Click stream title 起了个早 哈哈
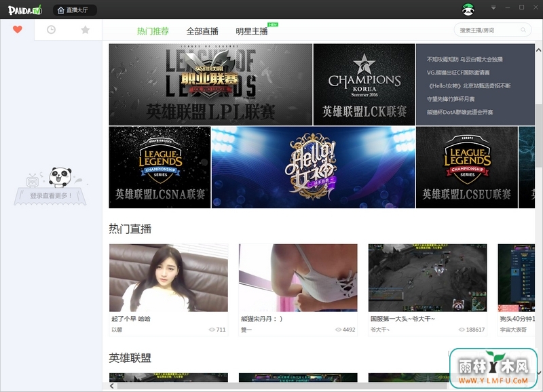 tap(131, 319)
